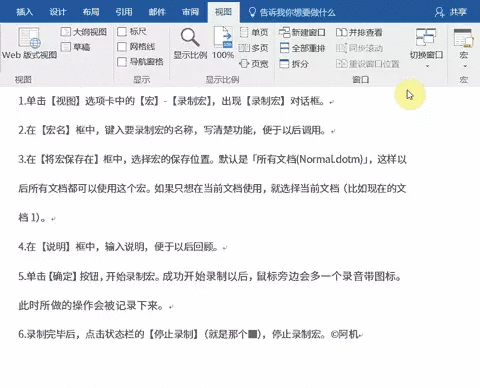
Task: Open the Insert (插入) tab
Action: 24,12
